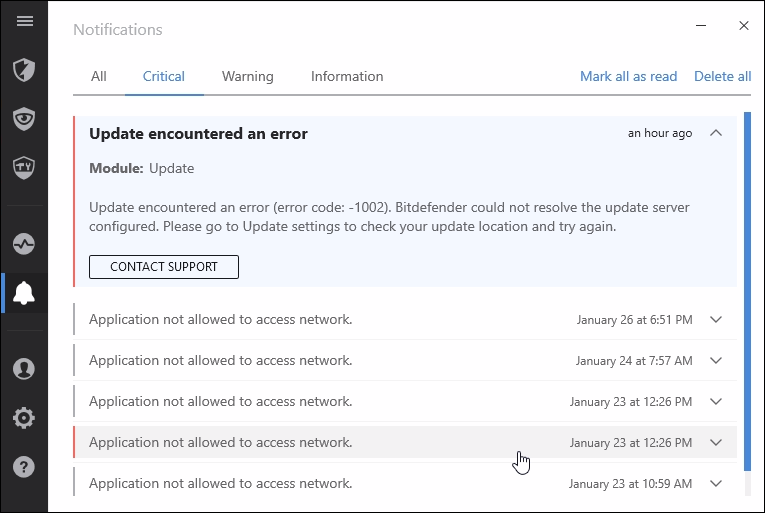Click 'Application not allowed' text dated January 24
The width and height of the screenshot is (765, 513).
tap(221, 360)
